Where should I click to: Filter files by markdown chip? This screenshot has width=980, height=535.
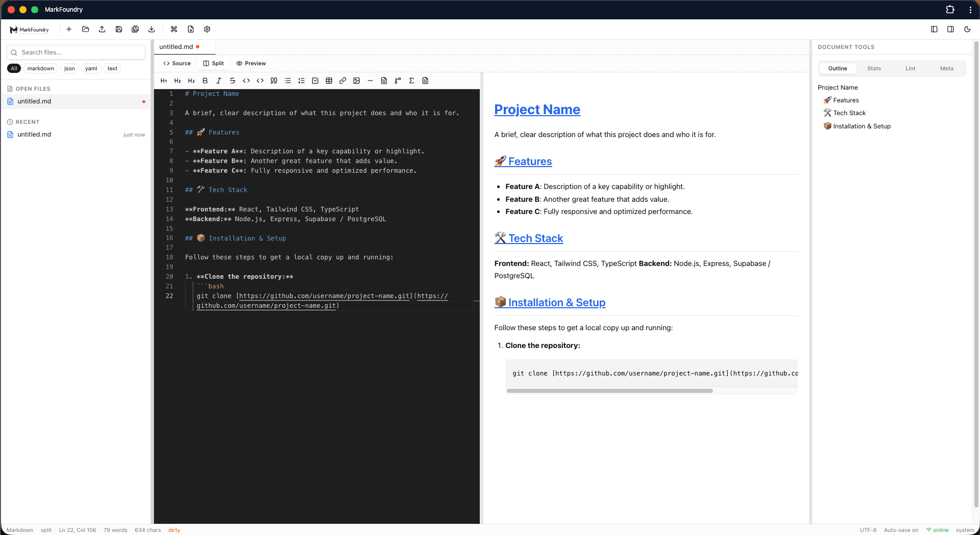[41, 68]
